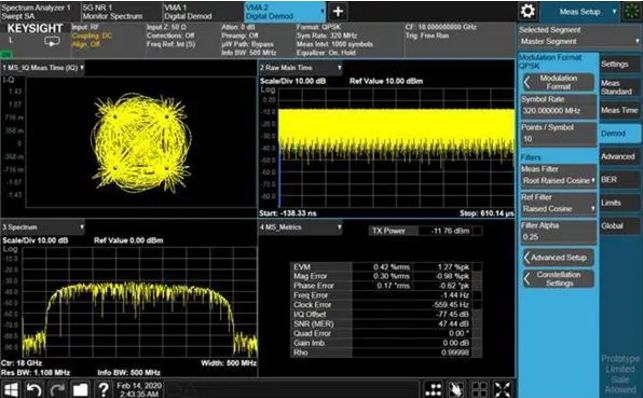643x398 pixels.
Task: Add a new screen with plus icon
Action: click(x=338, y=11)
